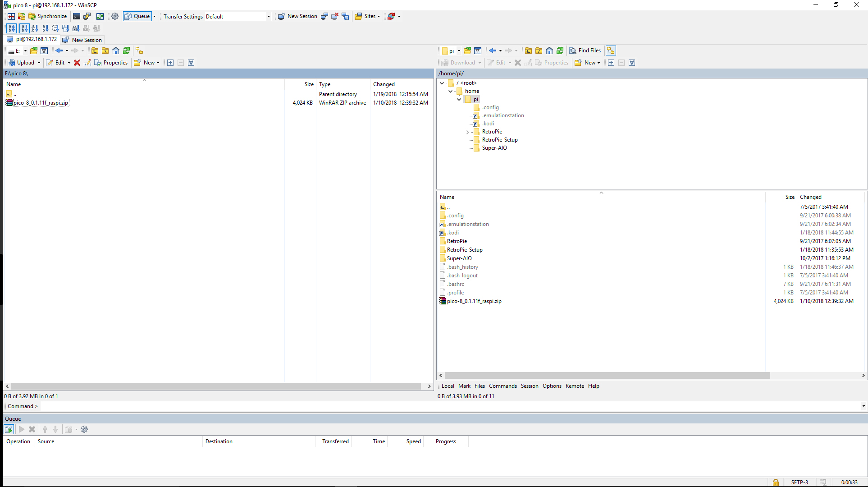Viewport: 868px width, 487px height.
Task: Toggle sort by name icon
Action: tap(24, 28)
